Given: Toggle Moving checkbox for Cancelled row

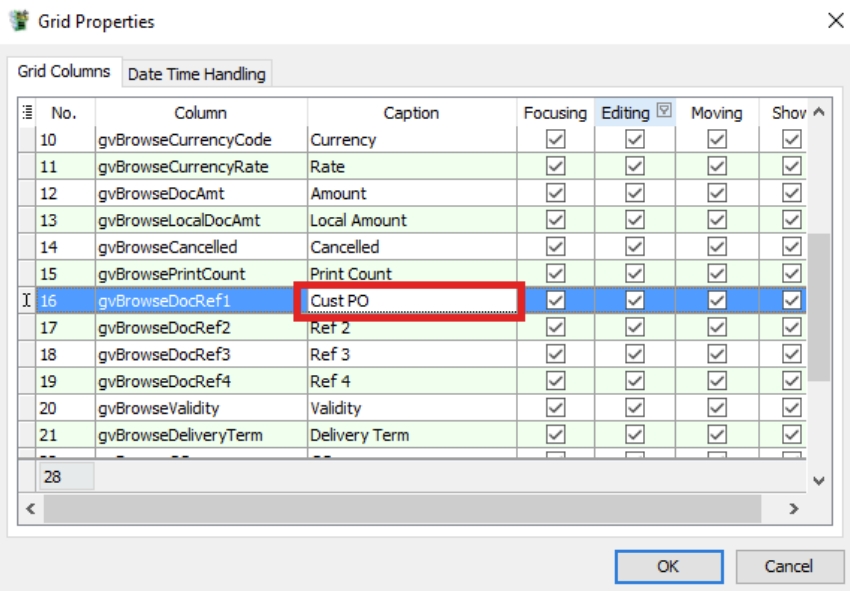Looking at the screenshot, I should coord(716,247).
